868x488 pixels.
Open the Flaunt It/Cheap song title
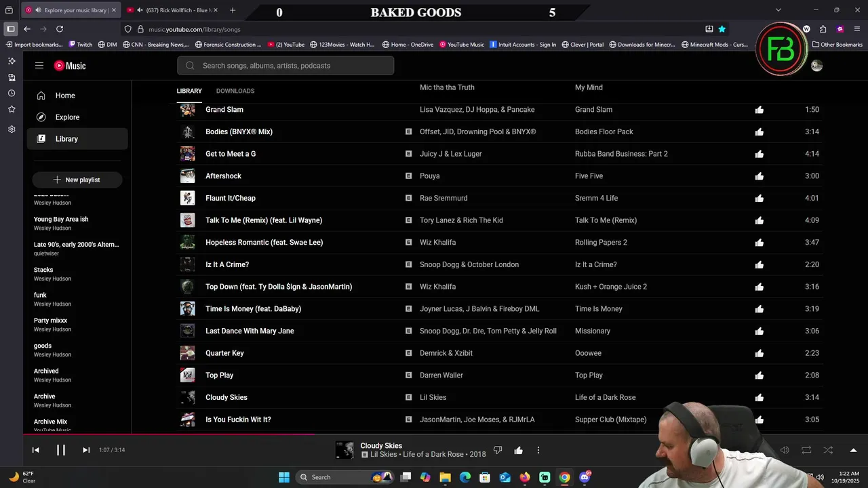(231, 198)
